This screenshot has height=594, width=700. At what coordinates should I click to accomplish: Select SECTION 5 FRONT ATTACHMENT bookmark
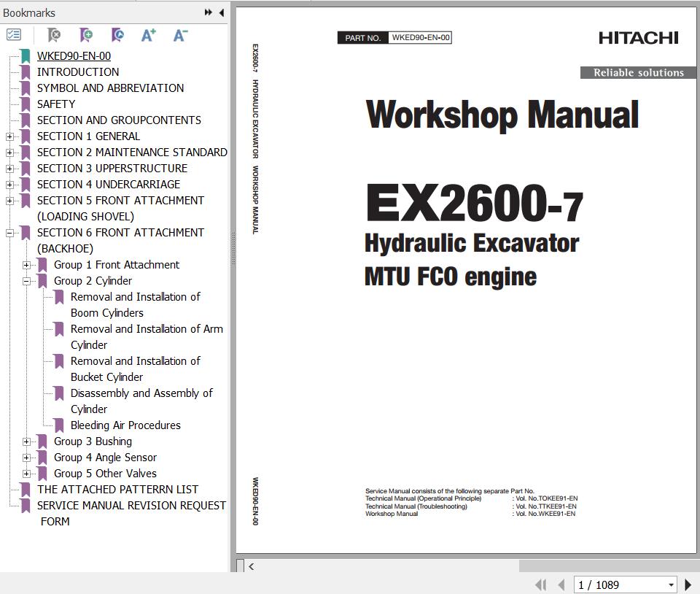point(120,209)
